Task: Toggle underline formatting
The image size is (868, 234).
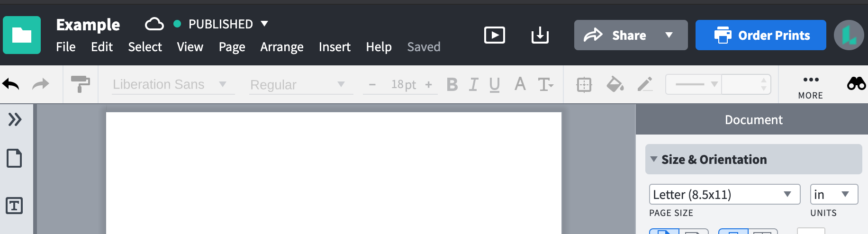Action: 495,85
